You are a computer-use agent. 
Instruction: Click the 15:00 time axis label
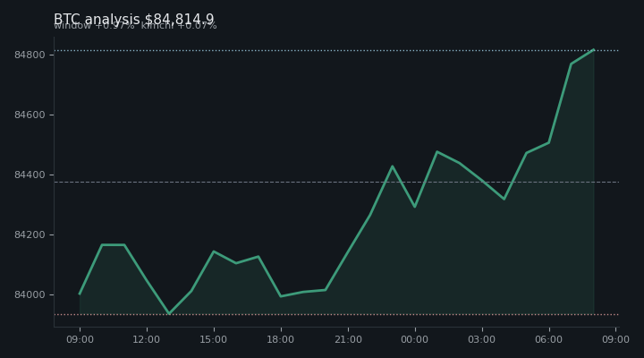tap(214, 339)
